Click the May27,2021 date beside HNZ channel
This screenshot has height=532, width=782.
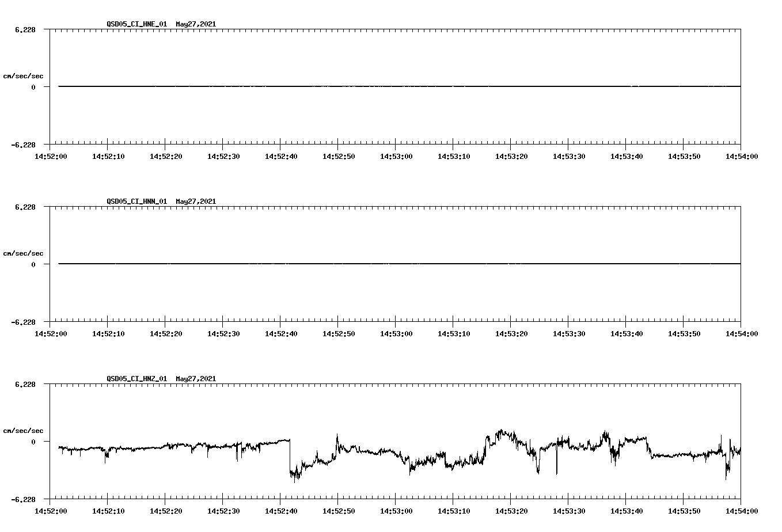coord(195,379)
